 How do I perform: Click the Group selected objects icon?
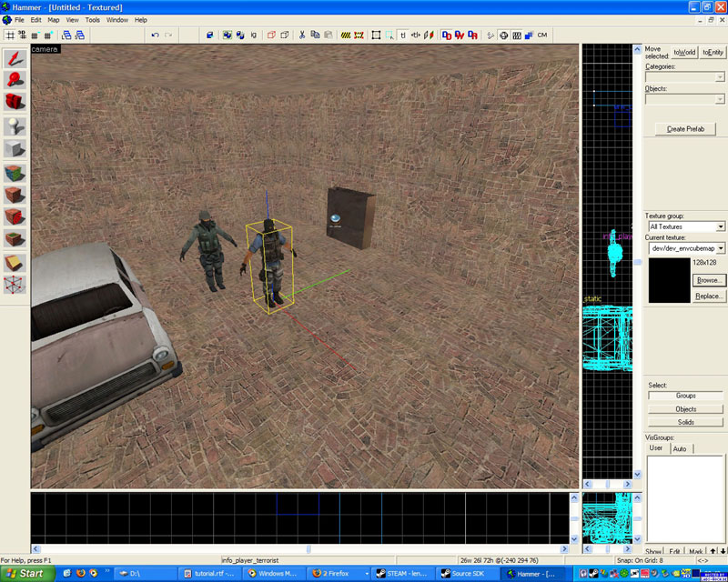(x=227, y=35)
